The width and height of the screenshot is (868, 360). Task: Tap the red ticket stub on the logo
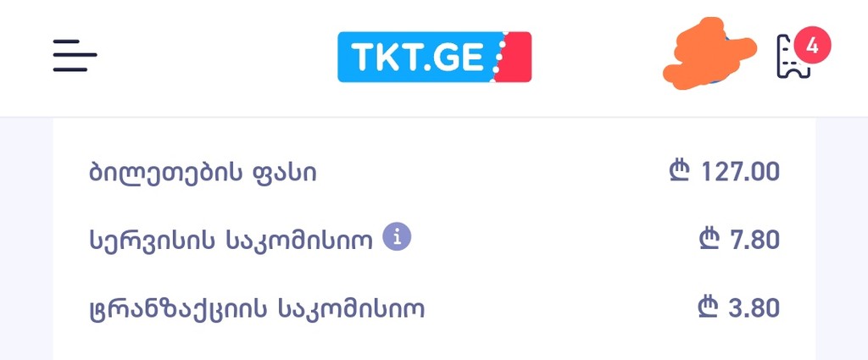(x=515, y=57)
